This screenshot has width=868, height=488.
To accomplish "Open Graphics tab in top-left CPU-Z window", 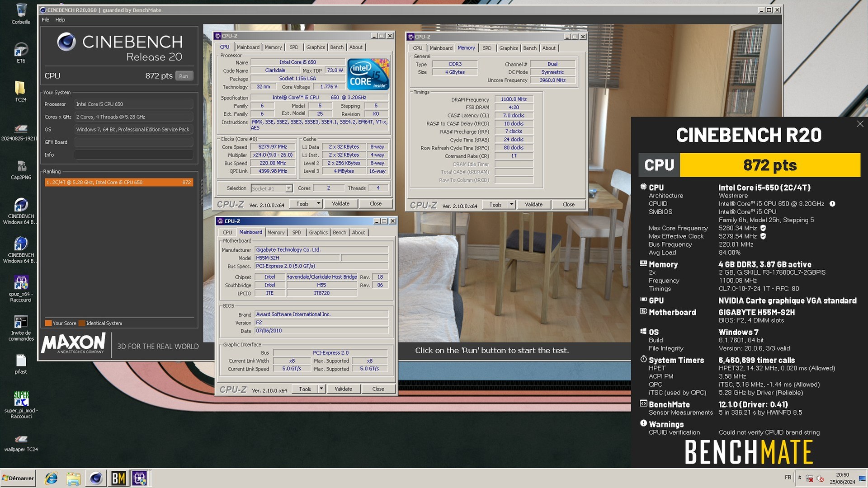I will pyautogui.click(x=316, y=47).
